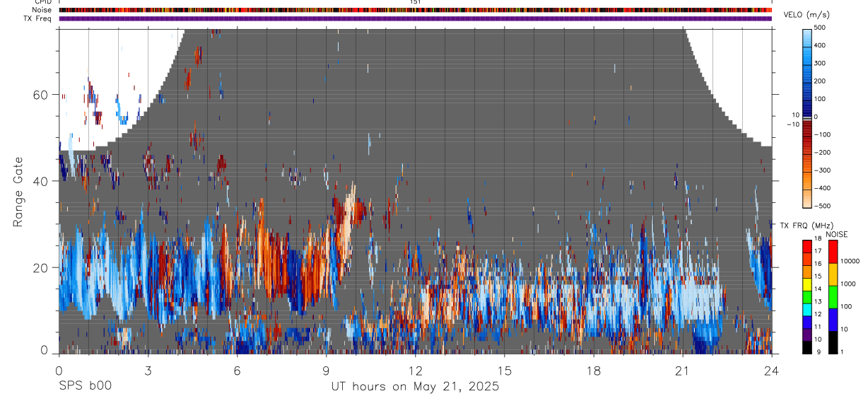The height and width of the screenshot is (401, 868).
Task: Click the 1000 label in NOISE legend
Action: (848, 284)
